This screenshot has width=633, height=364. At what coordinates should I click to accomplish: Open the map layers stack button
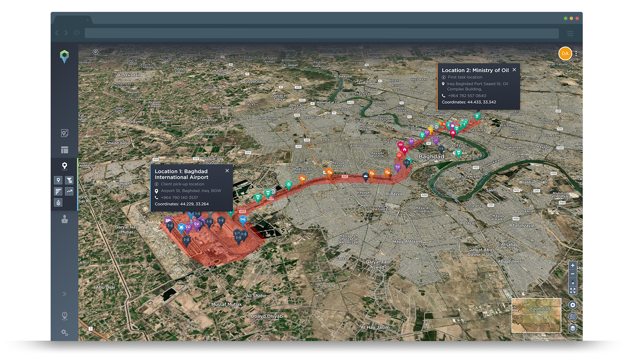click(572, 328)
